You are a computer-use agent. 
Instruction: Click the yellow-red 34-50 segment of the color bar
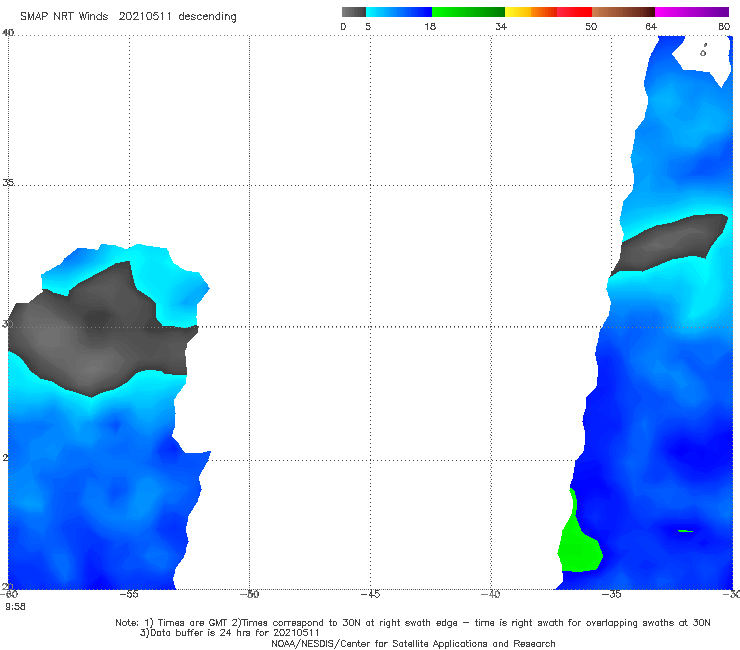click(x=548, y=12)
